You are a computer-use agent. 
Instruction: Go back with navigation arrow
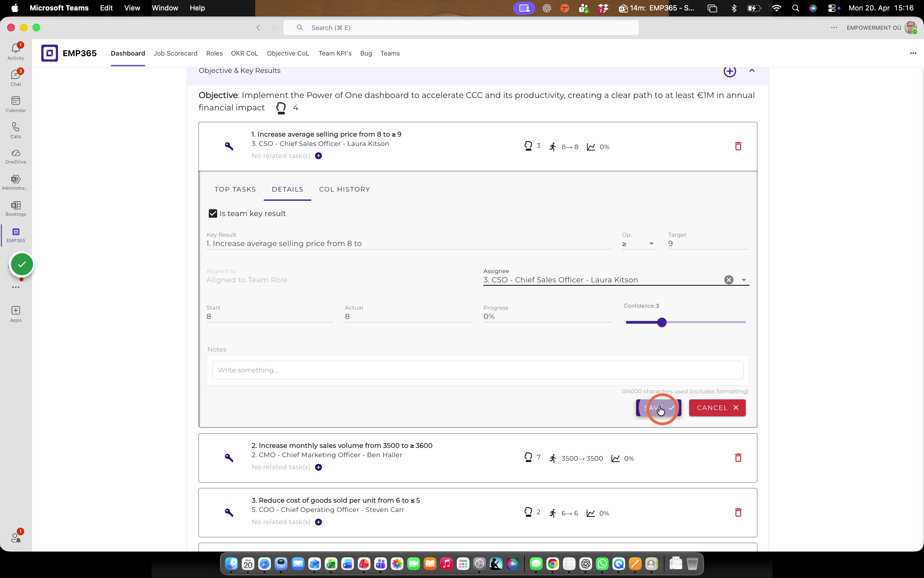coord(258,28)
